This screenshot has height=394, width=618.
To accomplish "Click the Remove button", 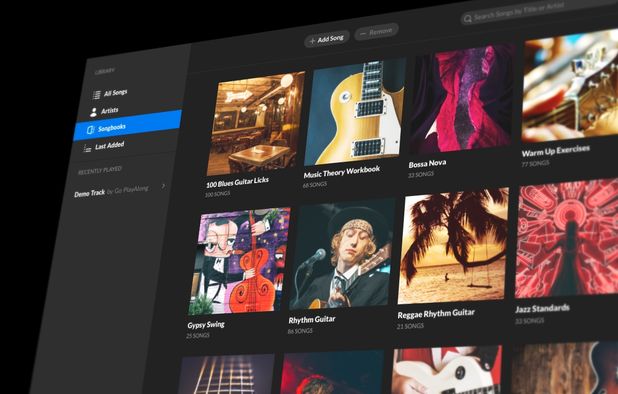I will point(376,32).
